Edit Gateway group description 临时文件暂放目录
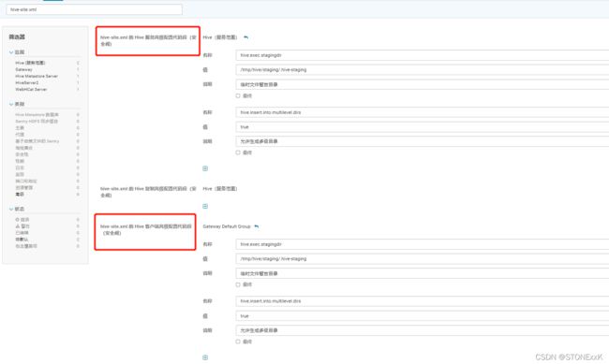609x364 pixels. coord(423,273)
